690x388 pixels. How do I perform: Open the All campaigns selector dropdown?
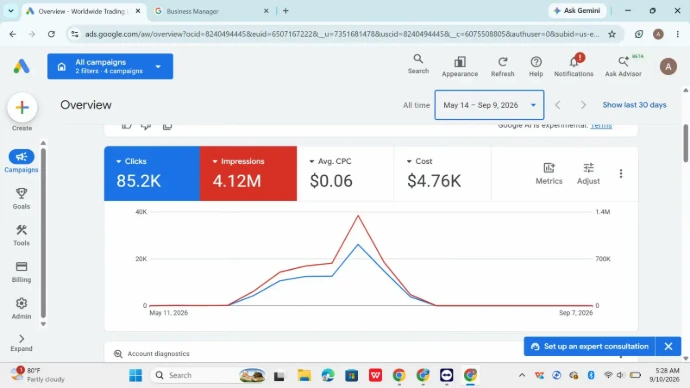tap(110, 66)
